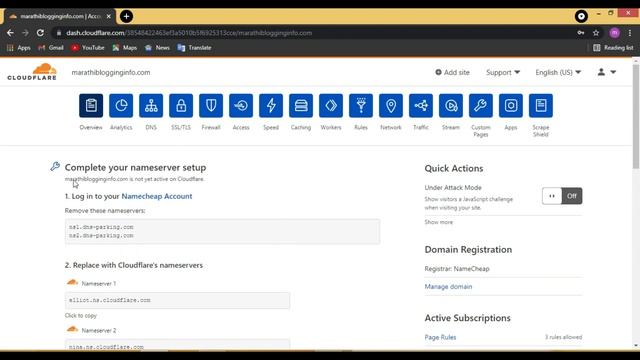Open the user account dropdown
The image size is (640, 360).
point(607,72)
